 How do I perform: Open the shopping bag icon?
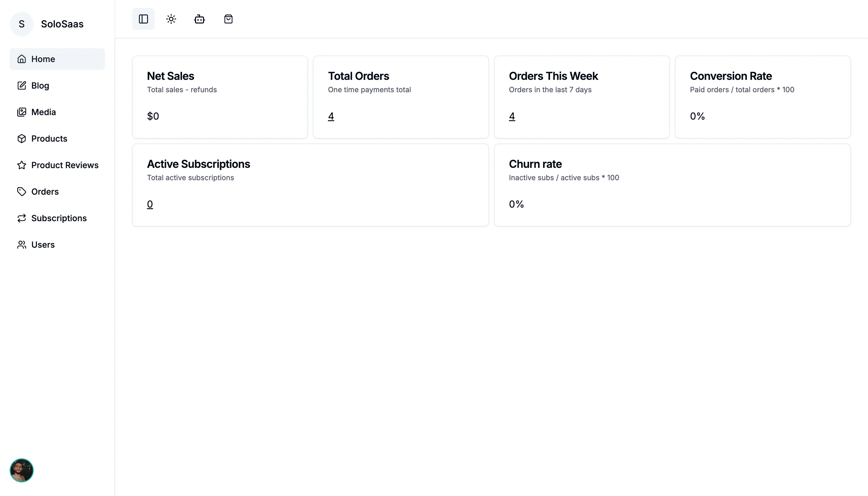tap(228, 19)
